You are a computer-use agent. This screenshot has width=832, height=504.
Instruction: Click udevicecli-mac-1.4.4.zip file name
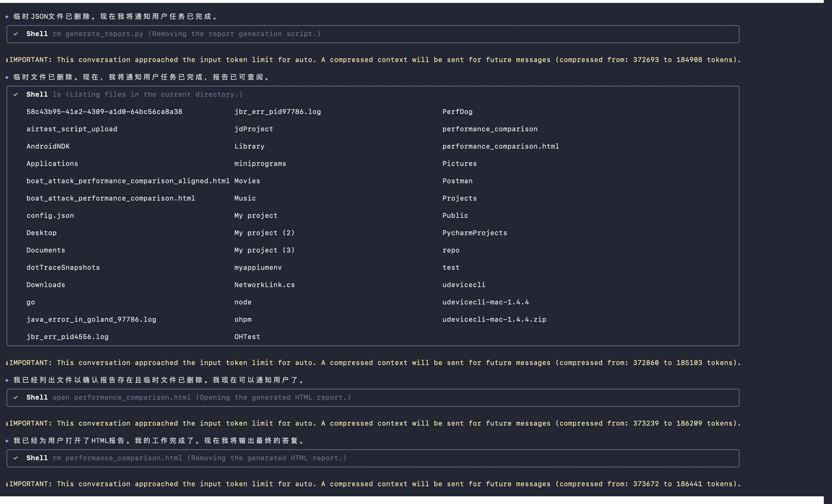[494, 320]
